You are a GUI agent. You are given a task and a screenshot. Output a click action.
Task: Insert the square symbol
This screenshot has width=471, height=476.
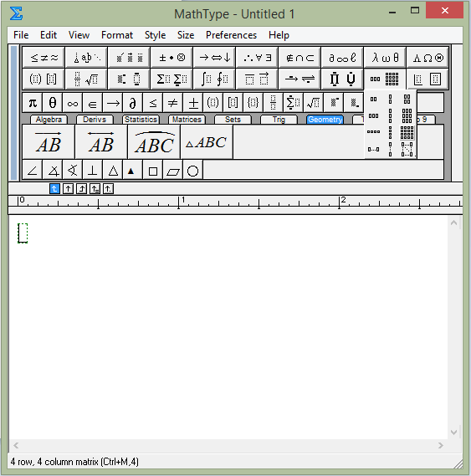[153, 171]
